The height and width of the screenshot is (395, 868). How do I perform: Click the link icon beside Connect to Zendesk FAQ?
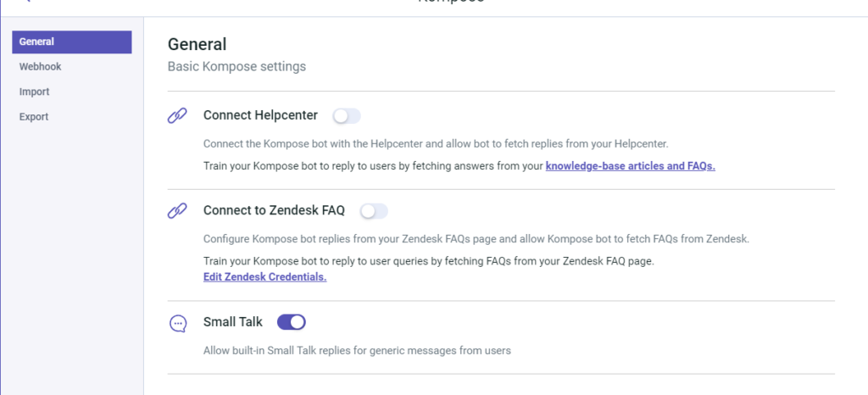pyautogui.click(x=177, y=211)
